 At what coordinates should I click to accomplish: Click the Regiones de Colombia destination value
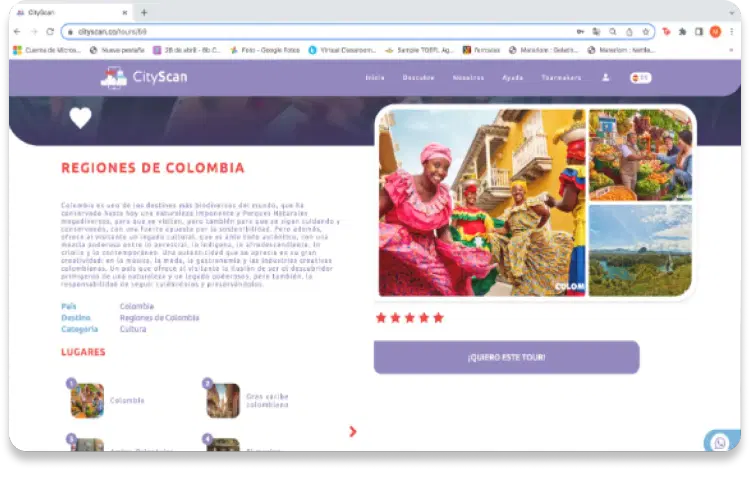pyautogui.click(x=159, y=318)
